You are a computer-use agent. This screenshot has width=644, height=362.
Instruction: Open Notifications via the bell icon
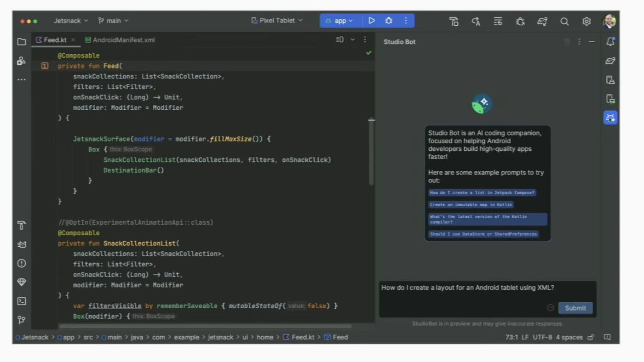(x=610, y=42)
